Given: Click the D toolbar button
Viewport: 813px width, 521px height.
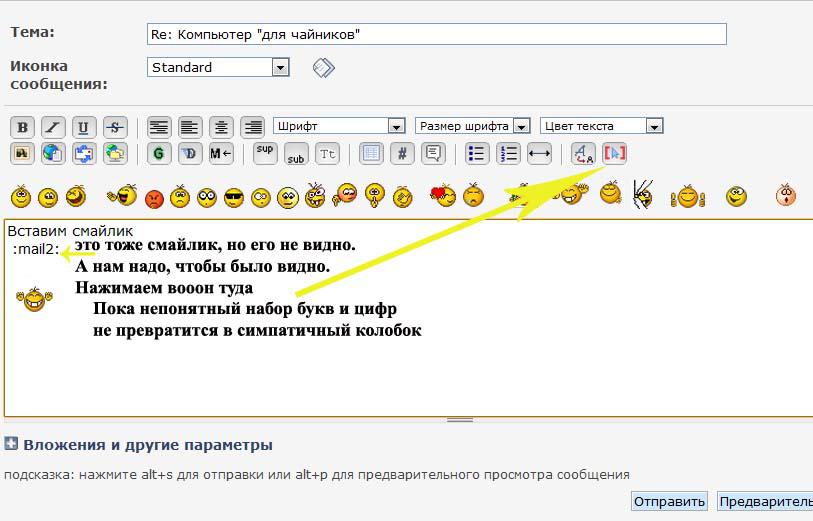Looking at the screenshot, I should click(190, 154).
